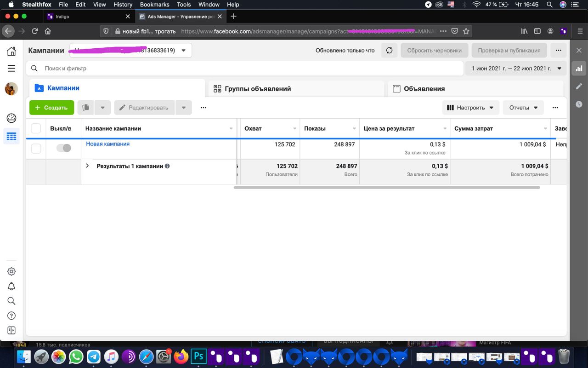The image size is (588, 368).
Task: Open Цена за результат column dropdown
Action: [x=445, y=128]
